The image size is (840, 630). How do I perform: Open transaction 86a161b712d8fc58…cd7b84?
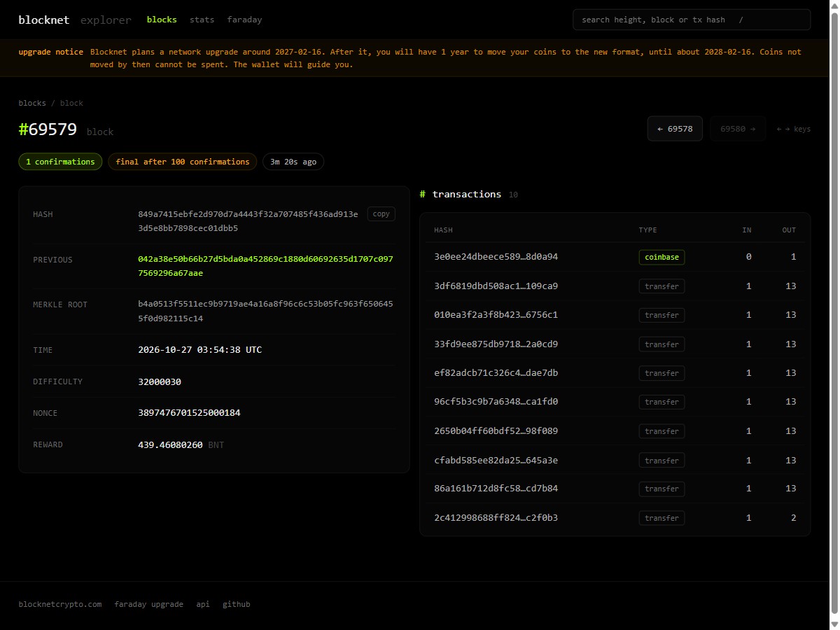pos(496,489)
